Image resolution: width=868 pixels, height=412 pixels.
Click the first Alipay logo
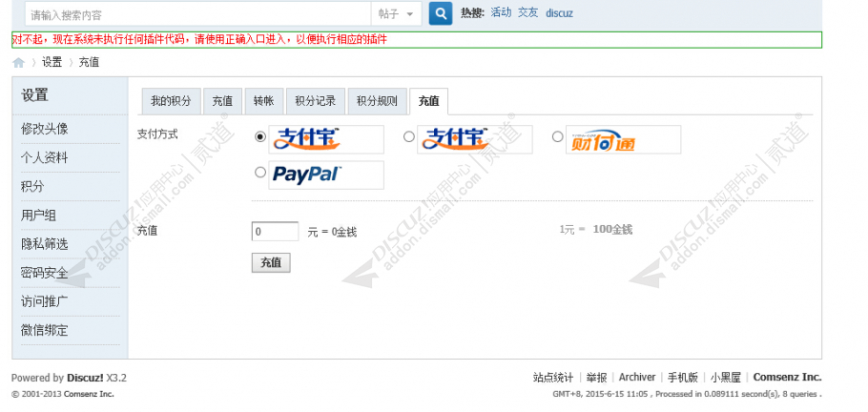pos(326,139)
